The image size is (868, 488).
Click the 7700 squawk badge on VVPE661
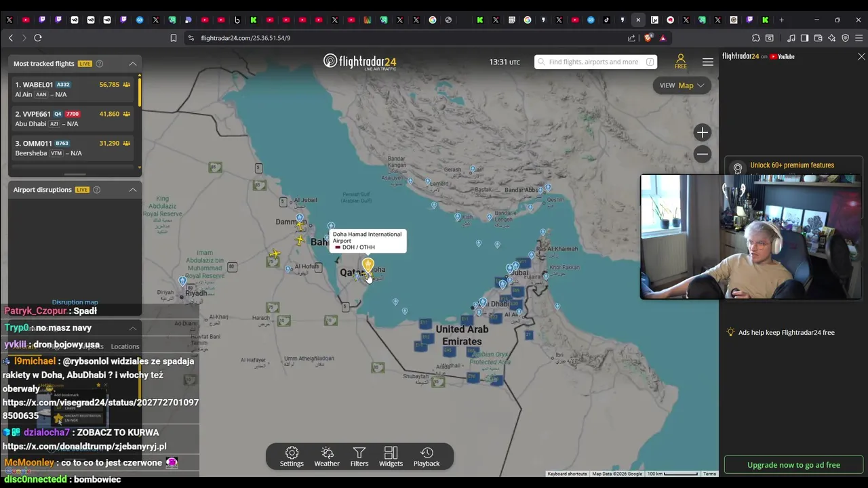tap(73, 114)
